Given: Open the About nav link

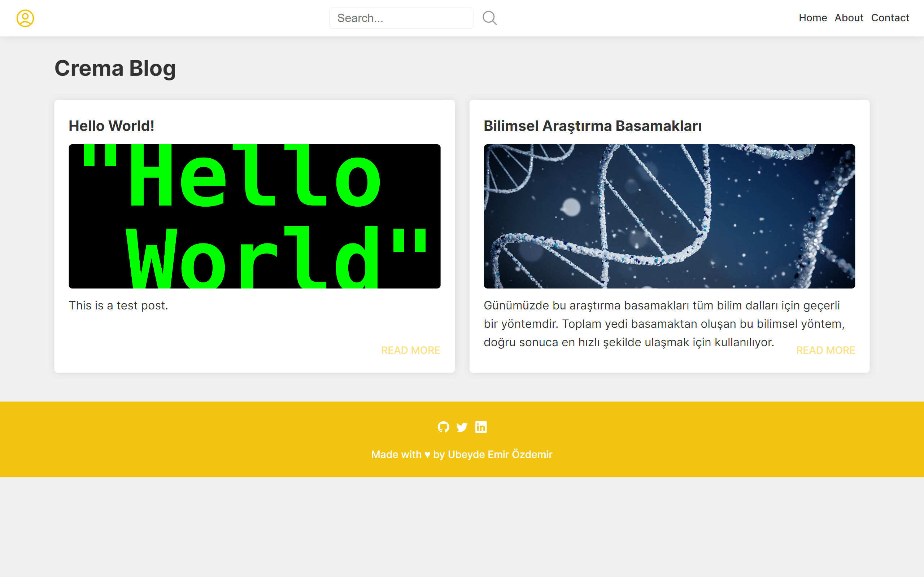Looking at the screenshot, I should [849, 18].
